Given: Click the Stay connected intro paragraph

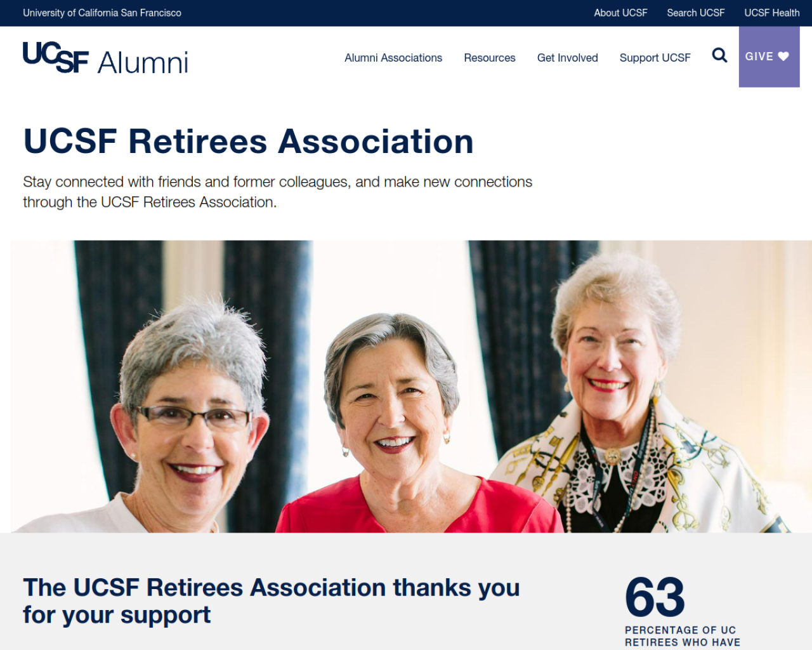Looking at the screenshot, I should click(x=277, y=192).
